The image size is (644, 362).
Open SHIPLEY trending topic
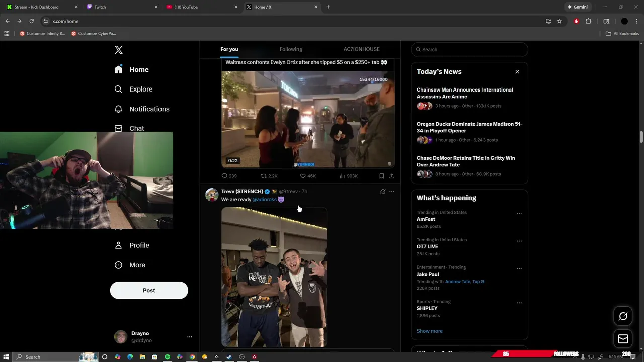427,308
